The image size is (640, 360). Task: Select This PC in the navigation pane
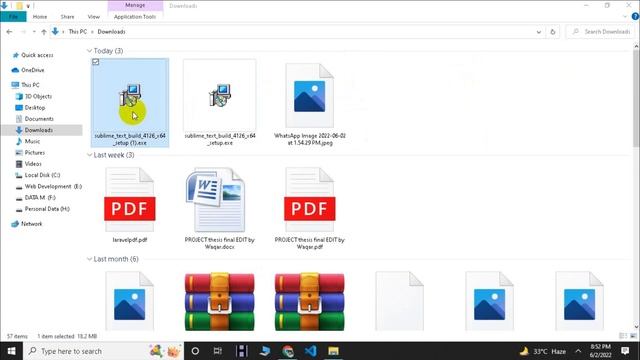click(30, 85)
